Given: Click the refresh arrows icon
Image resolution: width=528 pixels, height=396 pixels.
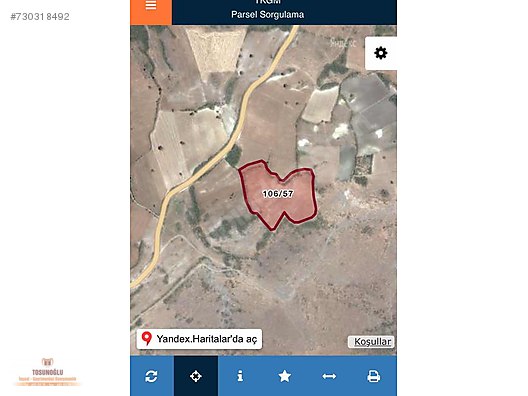Looking at the screenshot, I should [x=152, y=376].
